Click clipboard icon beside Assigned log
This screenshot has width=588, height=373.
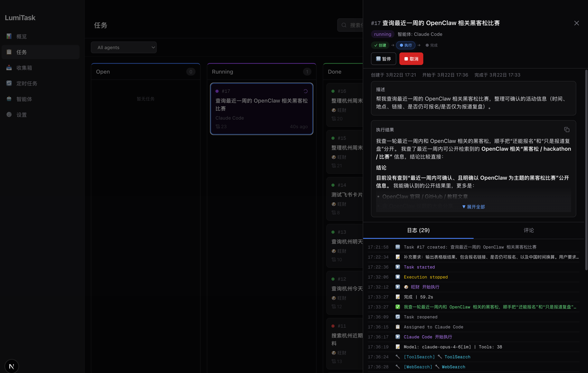[x=398, y=327]
